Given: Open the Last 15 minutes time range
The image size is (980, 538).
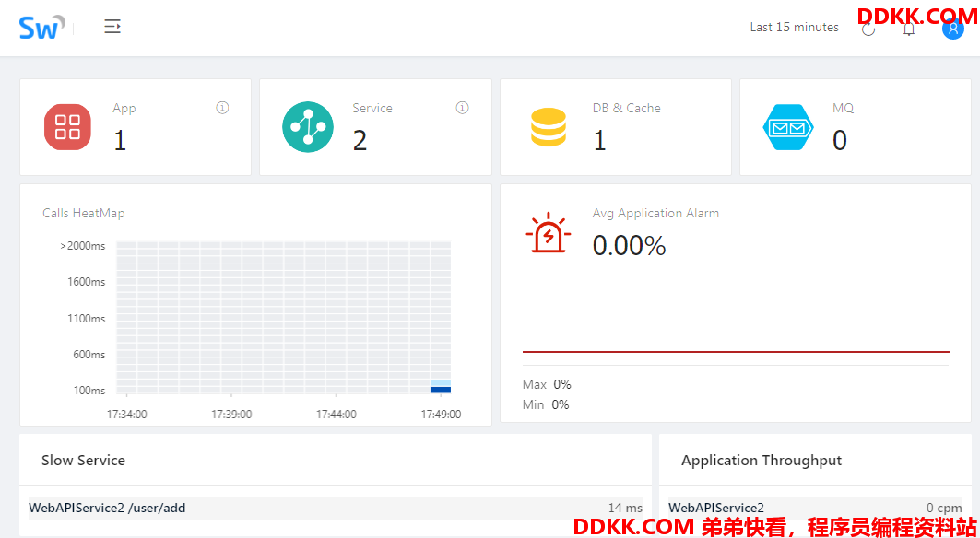Looking at the screenshot, I should point(794,28).
